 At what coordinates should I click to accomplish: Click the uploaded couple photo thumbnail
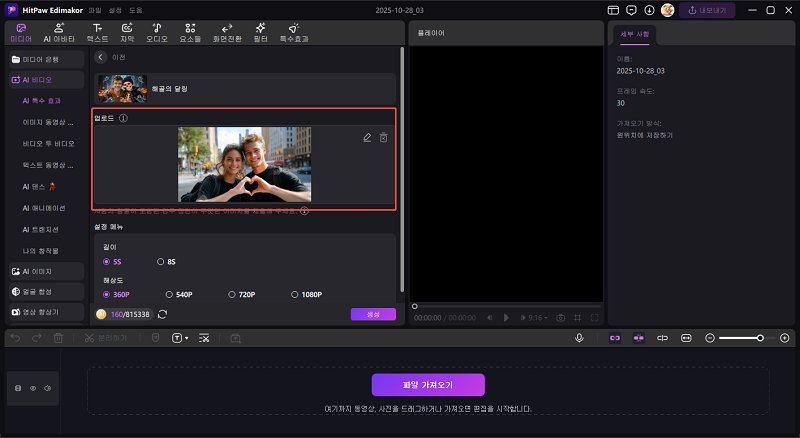point(244,164)
